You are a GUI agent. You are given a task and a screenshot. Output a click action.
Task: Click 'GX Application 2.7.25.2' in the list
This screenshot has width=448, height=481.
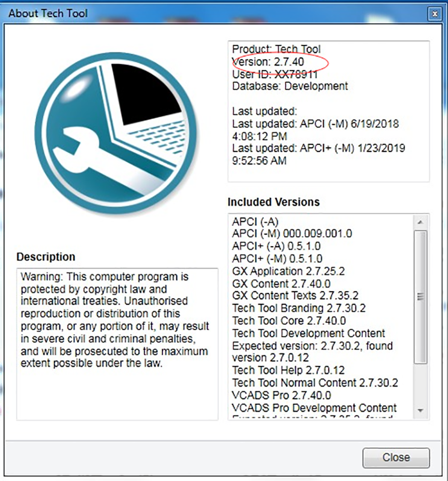pyautogui.click(x=288, y=271)
